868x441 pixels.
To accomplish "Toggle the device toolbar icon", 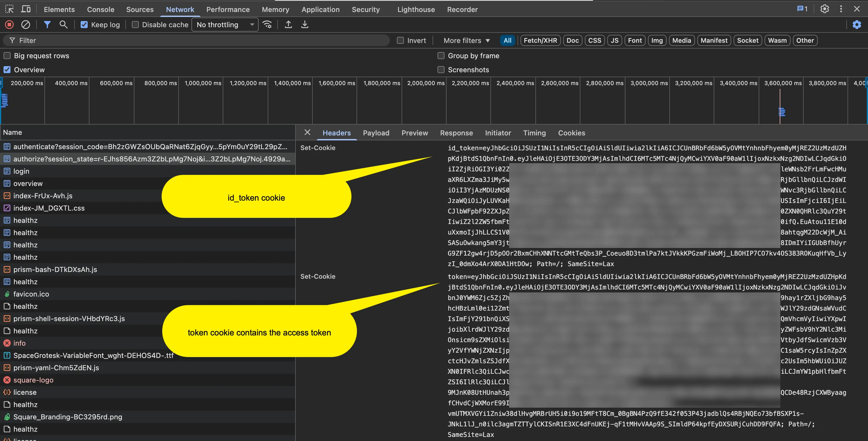I will tap(26, 9).
